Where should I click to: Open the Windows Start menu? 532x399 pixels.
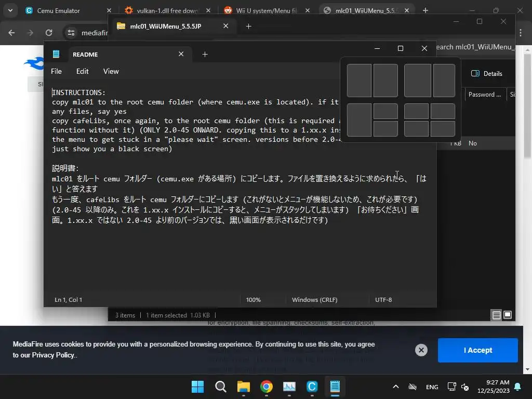[x=197, y=387]
